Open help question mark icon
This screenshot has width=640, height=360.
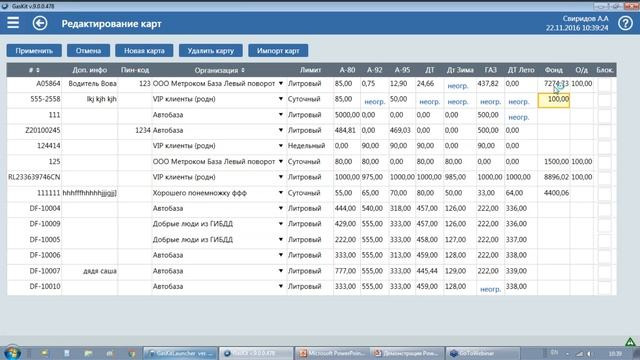point(625,24)
